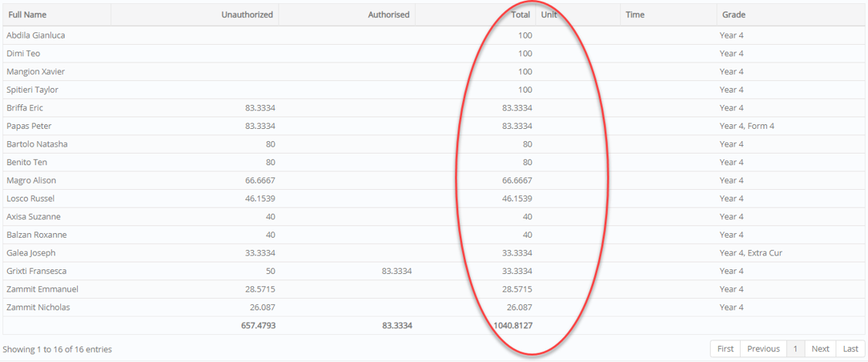Image resolution: width=868 pixels, height=362 pixels.
Task: Select the Papas Peter row name
Action: [29, 127]
